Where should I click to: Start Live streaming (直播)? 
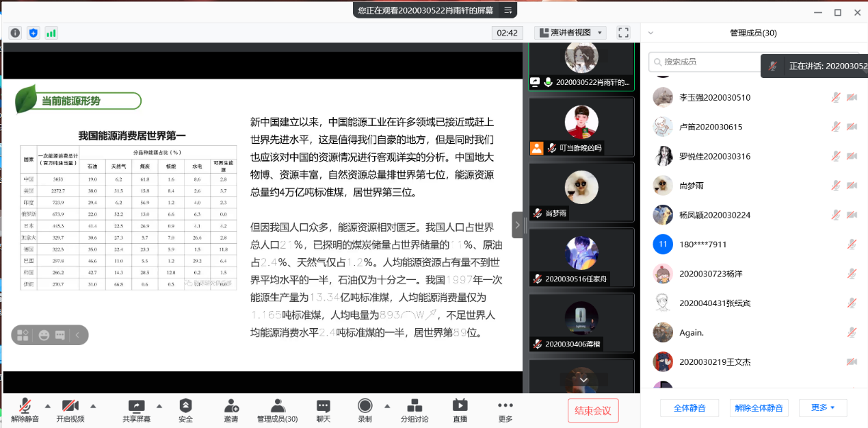[460, 410]
